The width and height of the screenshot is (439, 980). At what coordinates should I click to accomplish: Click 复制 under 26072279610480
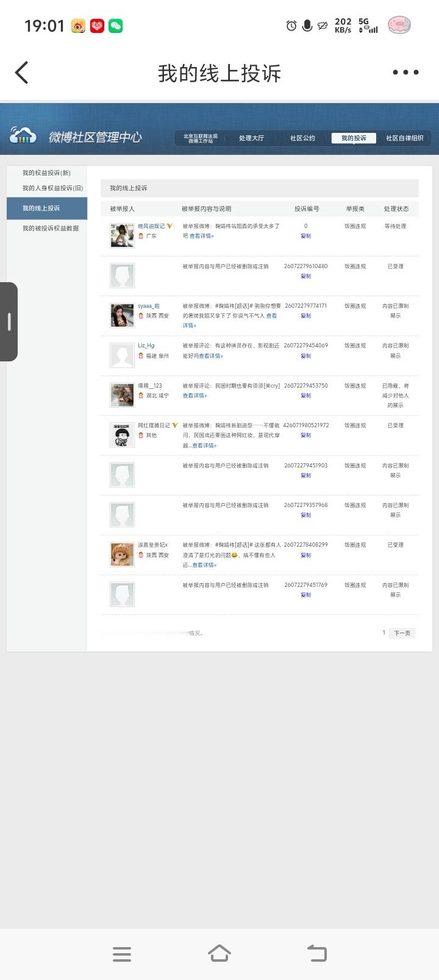tap(306, 276)
